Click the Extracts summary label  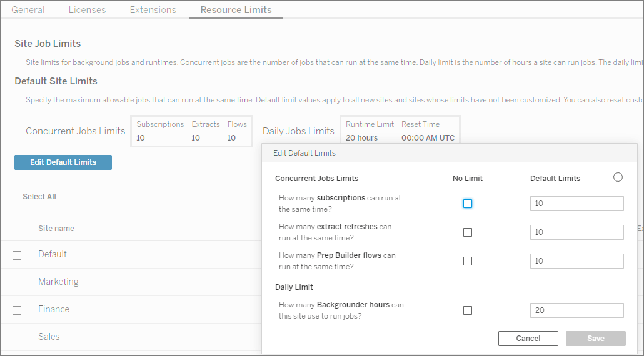pos(206,124)
